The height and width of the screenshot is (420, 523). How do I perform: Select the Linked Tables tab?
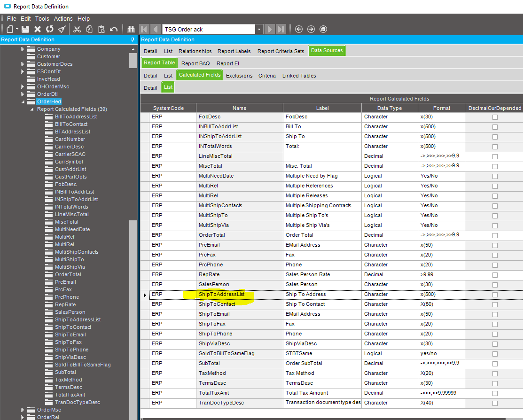coord(299,76)
